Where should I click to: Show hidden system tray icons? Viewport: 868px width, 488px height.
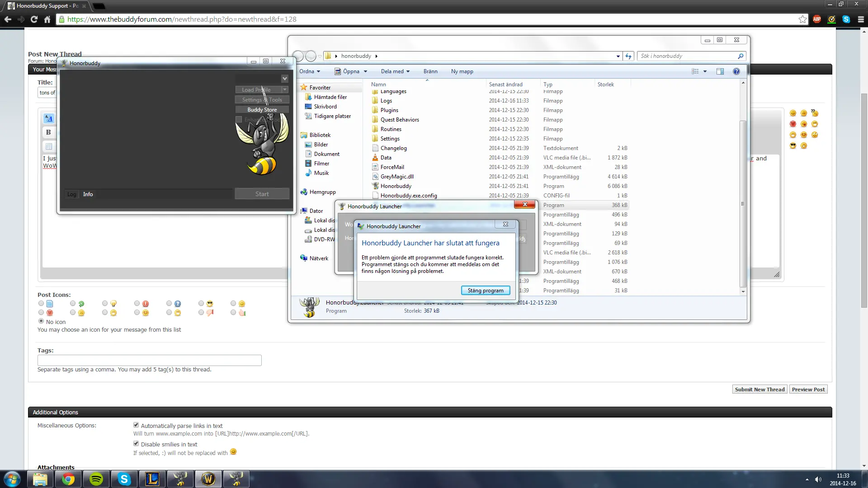point(807,479)
